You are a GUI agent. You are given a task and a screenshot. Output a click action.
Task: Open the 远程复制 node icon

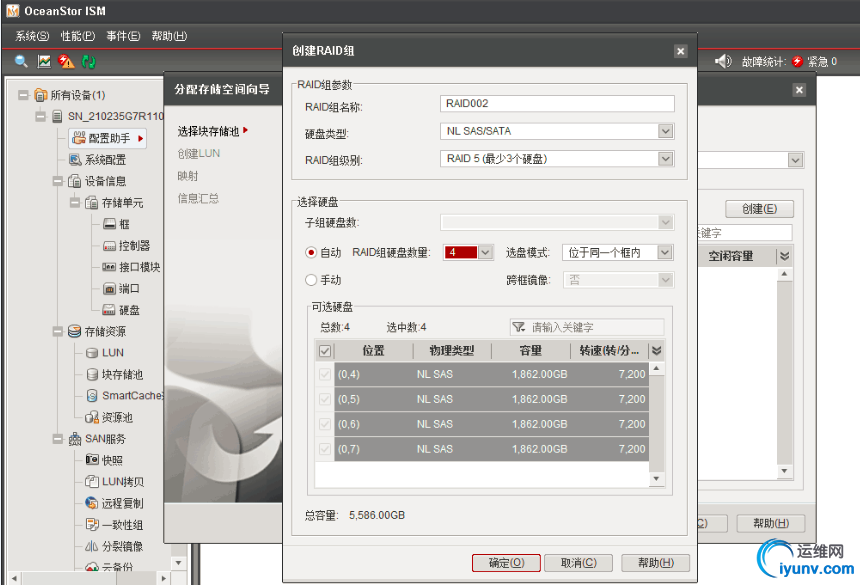(92, 503)
